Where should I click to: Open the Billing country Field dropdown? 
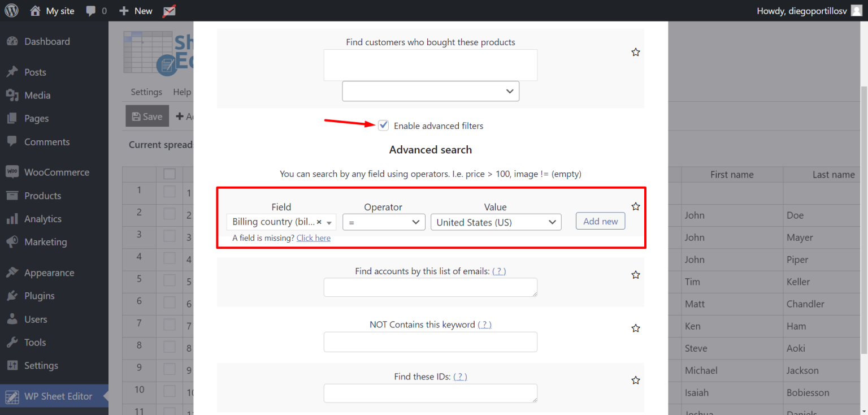point(281,222)
